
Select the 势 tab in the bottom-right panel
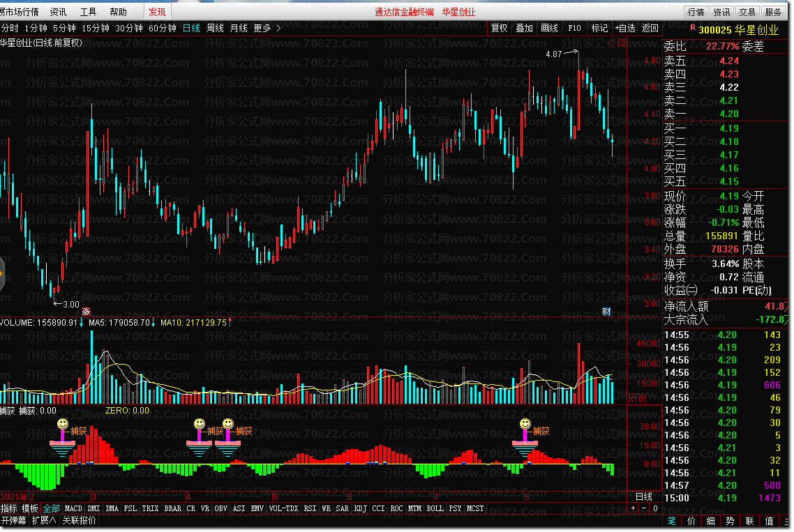point(730,521)
